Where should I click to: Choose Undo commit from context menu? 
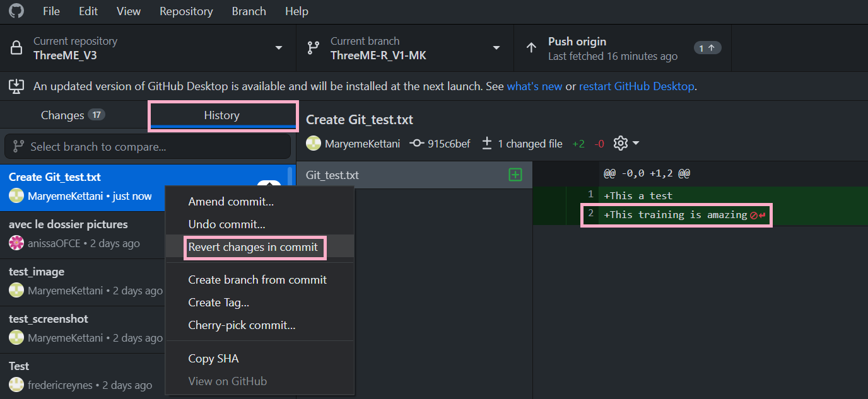click(x=259, y=224)
